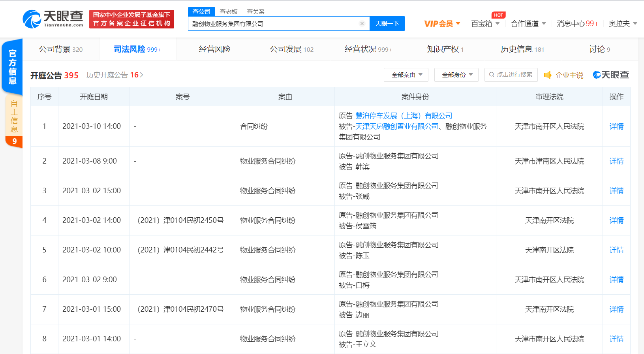Click the 企业主说 speaker icon
This screenshot has width=644, height=354.
click(548, 75)
